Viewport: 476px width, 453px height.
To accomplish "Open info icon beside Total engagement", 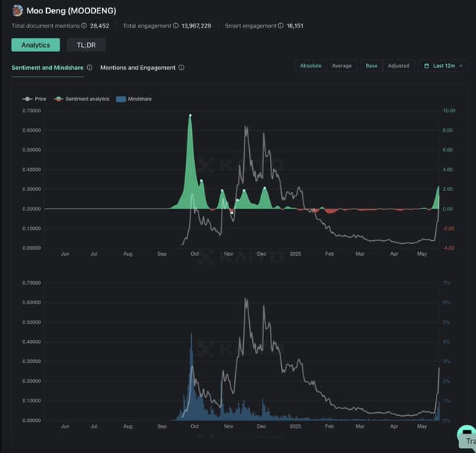I will [176, 26].
